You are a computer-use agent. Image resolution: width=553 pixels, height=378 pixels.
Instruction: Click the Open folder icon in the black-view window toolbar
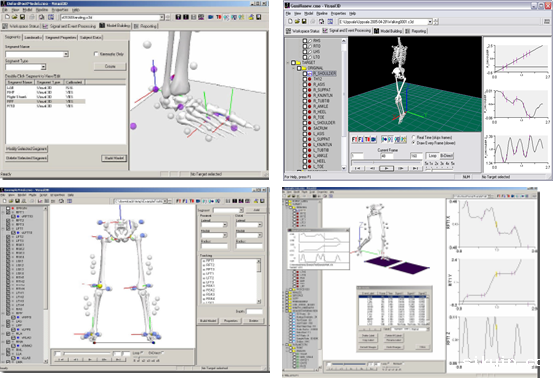coord(297,22)
